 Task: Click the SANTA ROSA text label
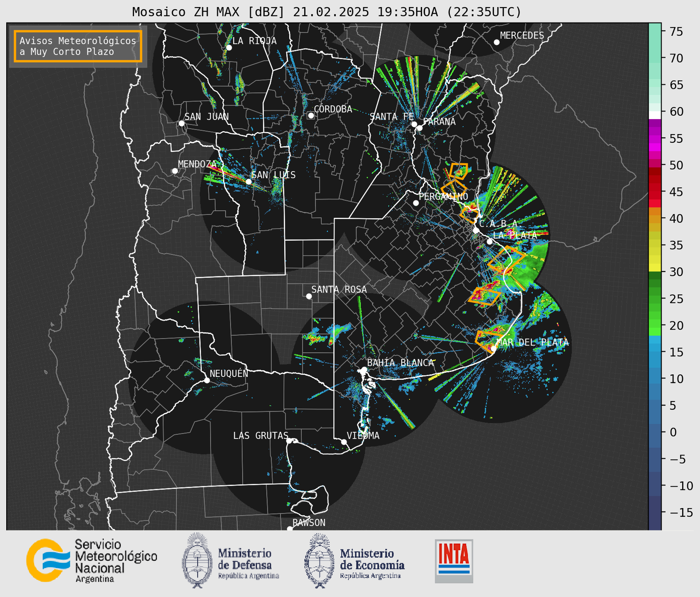(x=339, y=289)
